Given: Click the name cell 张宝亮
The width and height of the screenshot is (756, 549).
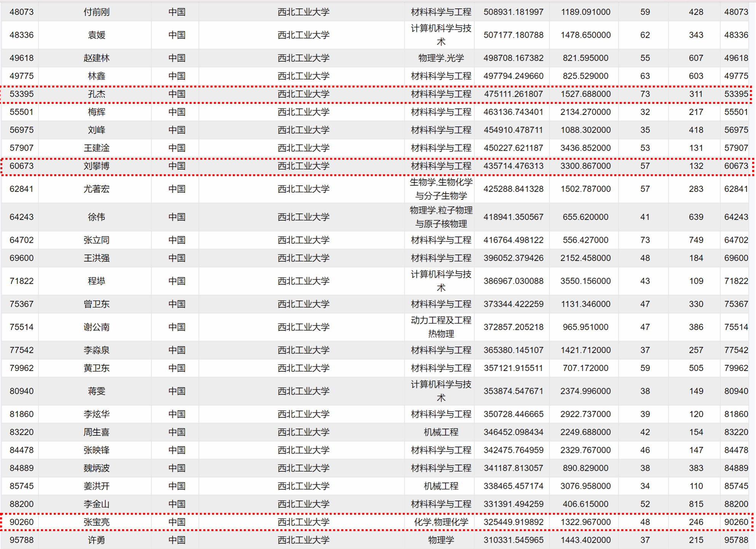Looking at the screenshot, I should pyautogui.click(x=96, y=522).
